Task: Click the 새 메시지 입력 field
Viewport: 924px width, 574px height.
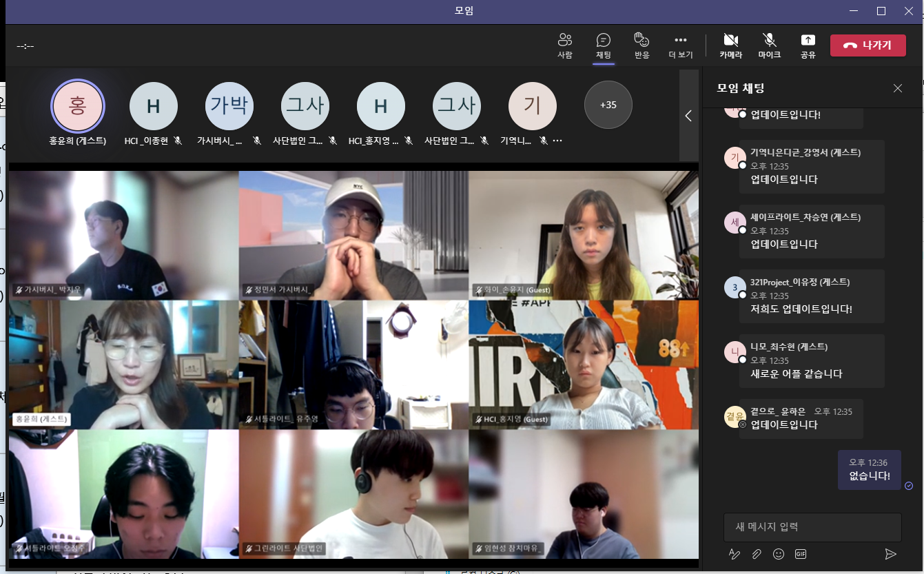Action: (812, 527)
